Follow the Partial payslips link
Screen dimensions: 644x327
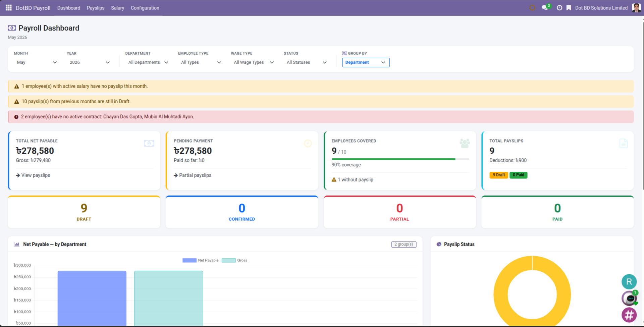(193, 175)
